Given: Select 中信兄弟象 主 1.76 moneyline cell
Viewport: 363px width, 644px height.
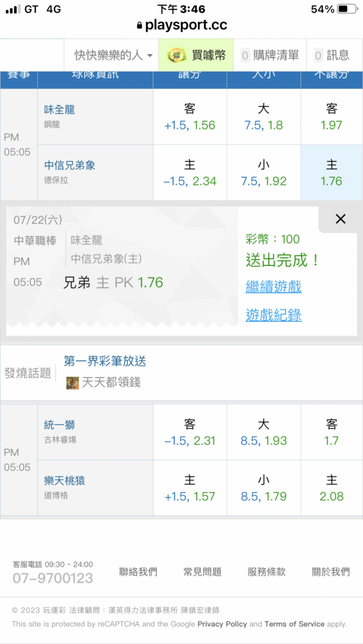Looking at the screenshot, I should click(332, 173).
